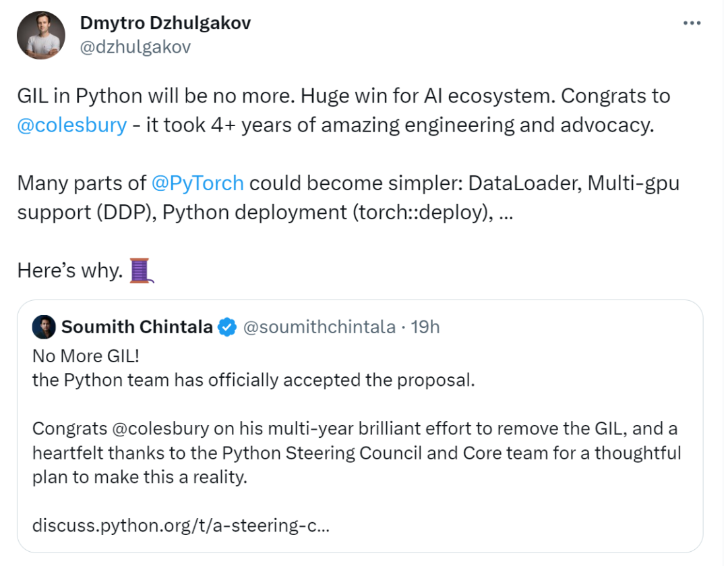
Task: Open the more options menu on the tweet
Action: (692, 22)
